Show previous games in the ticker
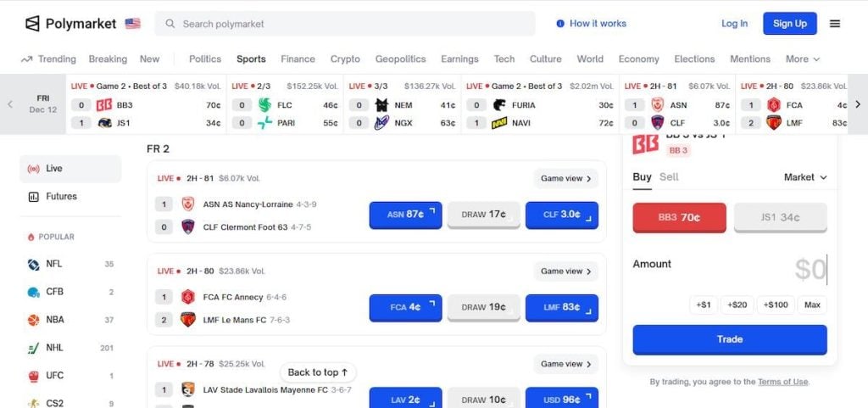The height and width of the screenshot is (408, 868). 9,104
